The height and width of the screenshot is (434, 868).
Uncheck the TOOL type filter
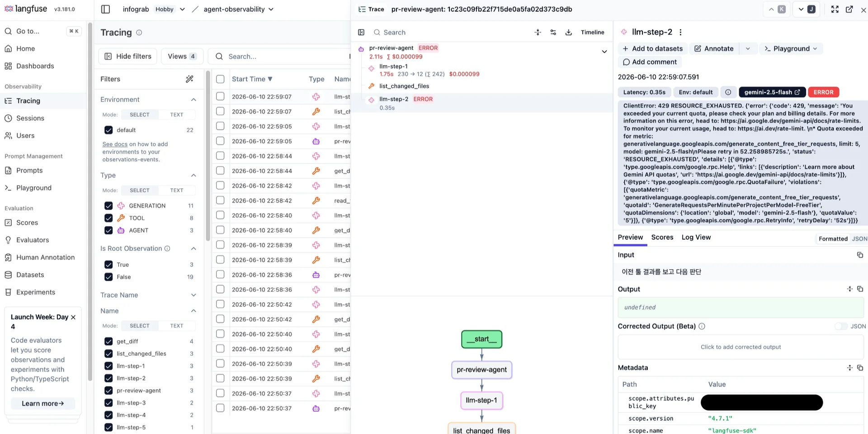108,218
